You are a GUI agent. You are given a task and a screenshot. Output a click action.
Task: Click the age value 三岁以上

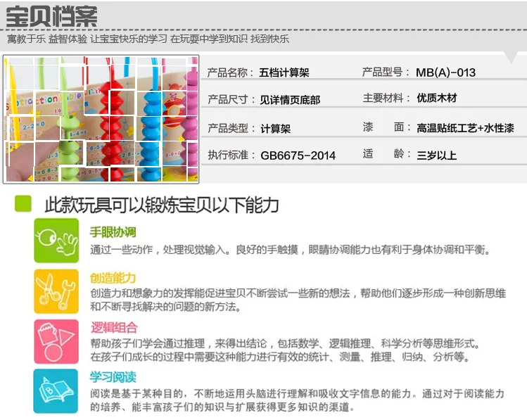tap(437, 155)
